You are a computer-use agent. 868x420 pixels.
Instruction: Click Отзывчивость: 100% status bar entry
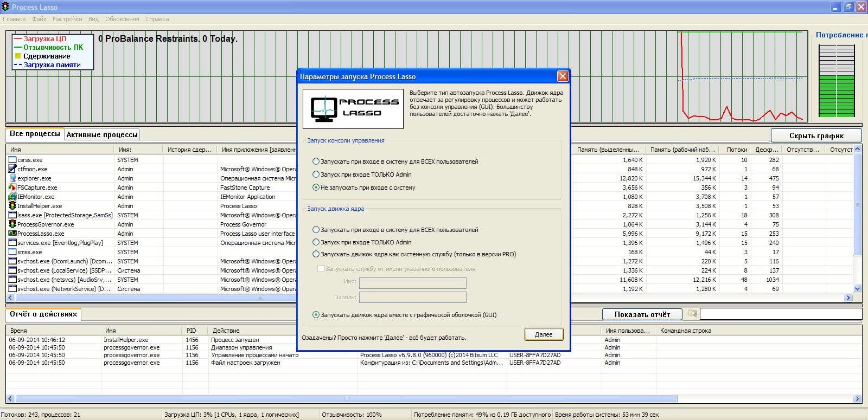pyautogui.click(x=352, y=415)
